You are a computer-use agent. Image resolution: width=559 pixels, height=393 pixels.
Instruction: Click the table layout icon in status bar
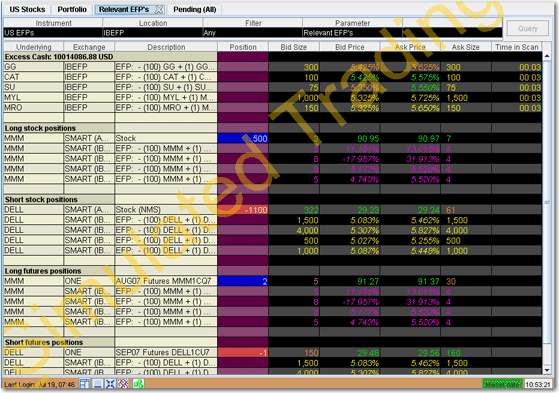coord(84,384)
